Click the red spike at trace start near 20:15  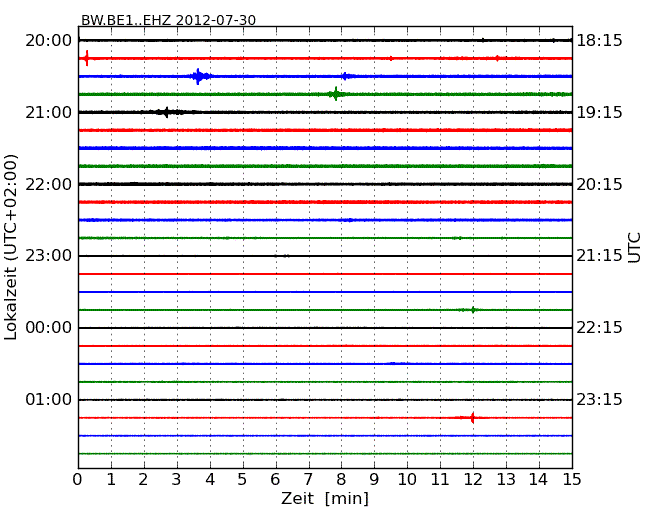click(x=87, y=58)
